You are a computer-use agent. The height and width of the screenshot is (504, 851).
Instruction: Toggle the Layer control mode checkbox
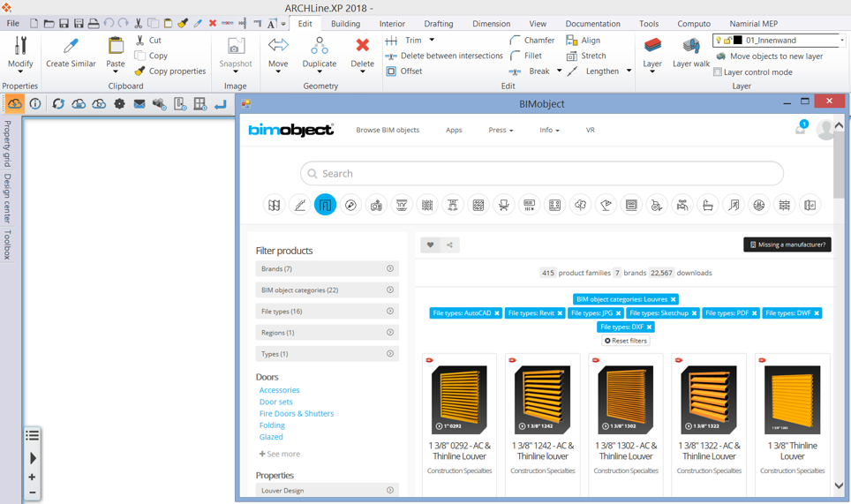(x=718, y=72)
